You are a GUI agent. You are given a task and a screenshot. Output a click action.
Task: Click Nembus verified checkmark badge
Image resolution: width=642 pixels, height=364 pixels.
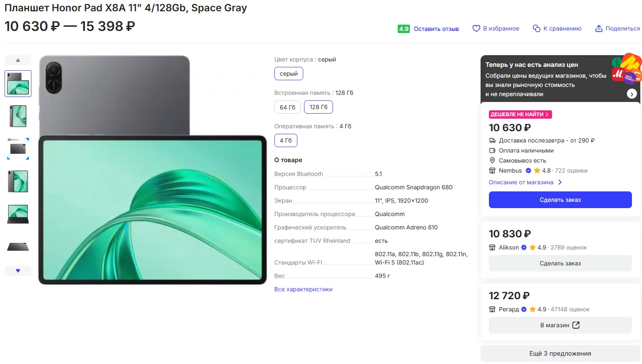point(528,171)
